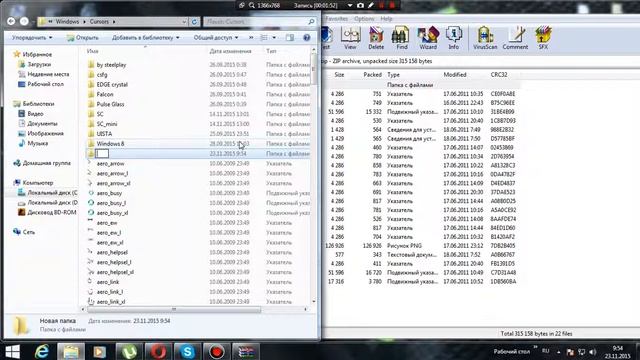Sort by Дата изменения column header
The height and width of the screenshot is (360, 640).
(x=230, y=51)
